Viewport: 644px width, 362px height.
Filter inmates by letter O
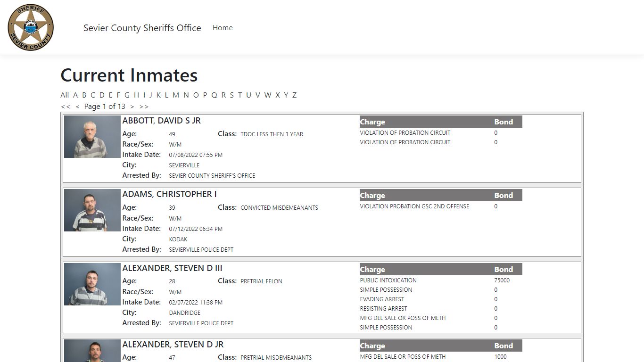pos(196,95)
